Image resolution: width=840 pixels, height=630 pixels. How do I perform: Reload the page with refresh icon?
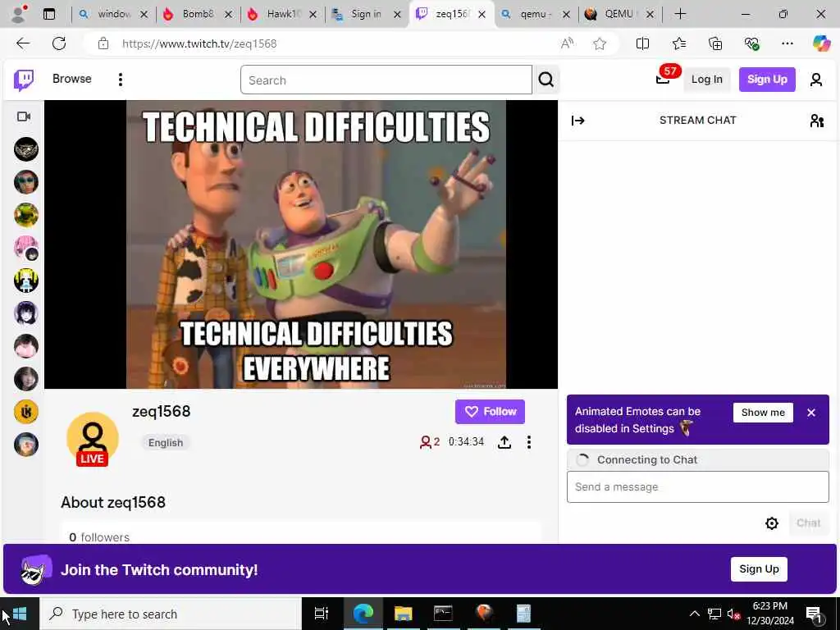click(59, 43)
